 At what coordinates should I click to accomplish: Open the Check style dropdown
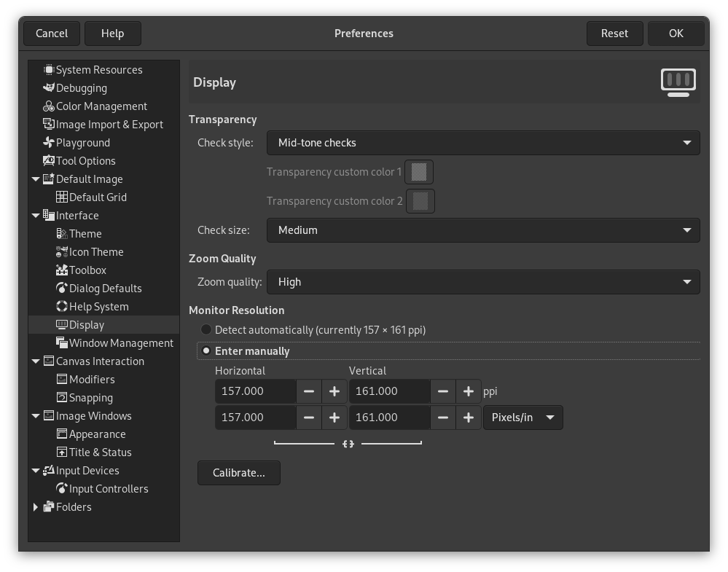483,143
